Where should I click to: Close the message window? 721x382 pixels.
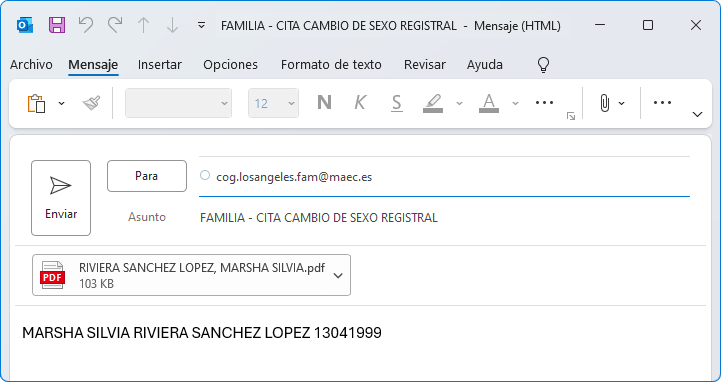click(x=696, y=25)
